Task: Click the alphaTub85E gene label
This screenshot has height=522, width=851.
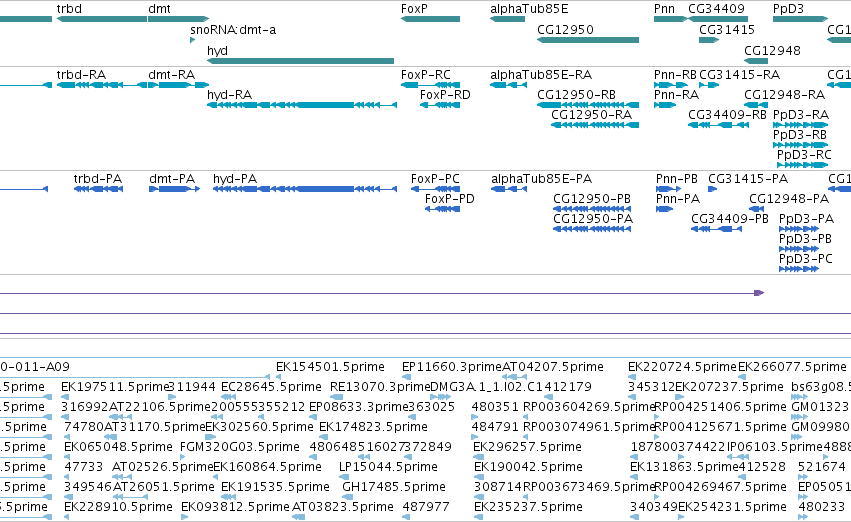Action: click(x=529, y=9)
